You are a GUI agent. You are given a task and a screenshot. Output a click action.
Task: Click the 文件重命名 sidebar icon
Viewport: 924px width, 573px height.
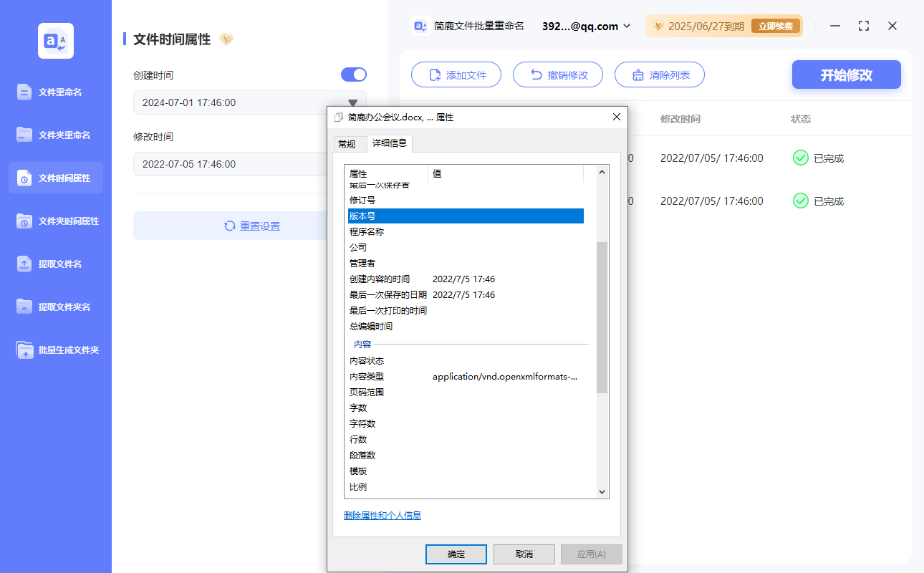[x=24, y=92]
